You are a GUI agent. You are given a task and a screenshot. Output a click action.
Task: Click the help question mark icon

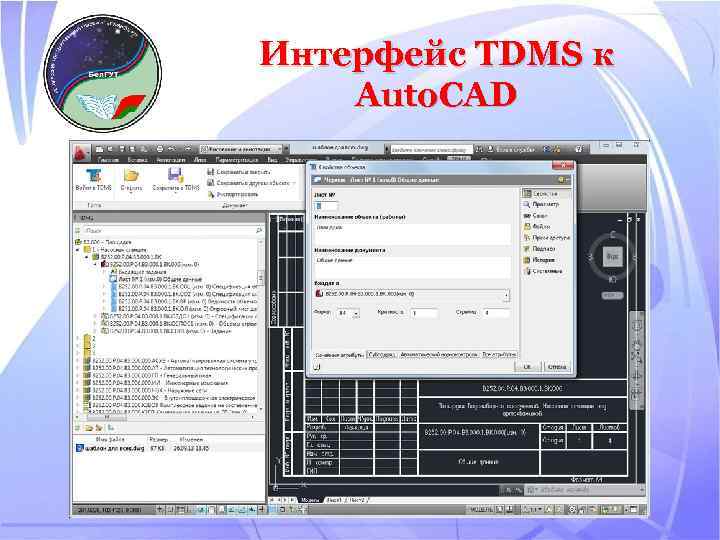579,149
